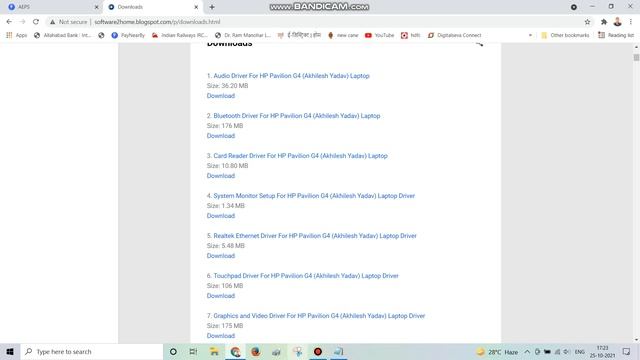Download the Realtek Ethernet Driver (5.48 MB)

click(220, 256)
